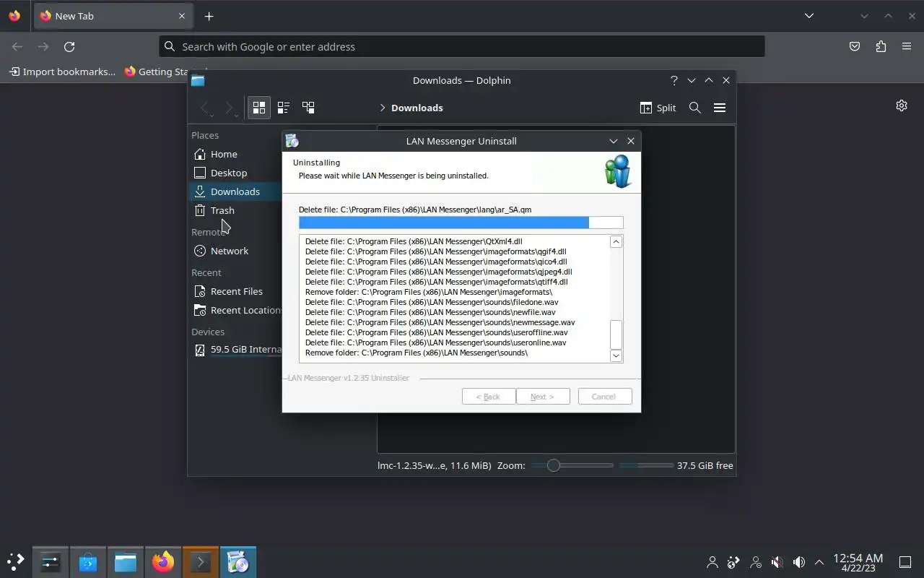Open the audio volume tray icon
Viewport: 924px width, 578px height.
(x=799, y=562)
